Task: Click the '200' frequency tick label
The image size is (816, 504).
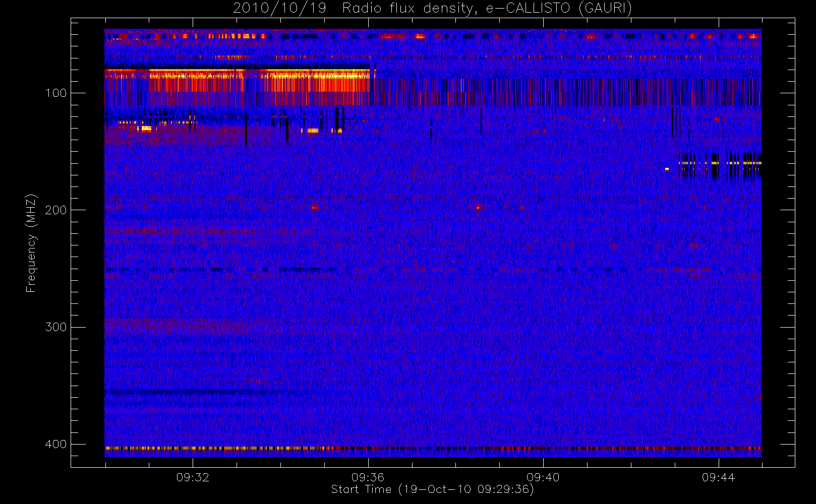Action: pos(56,210)
